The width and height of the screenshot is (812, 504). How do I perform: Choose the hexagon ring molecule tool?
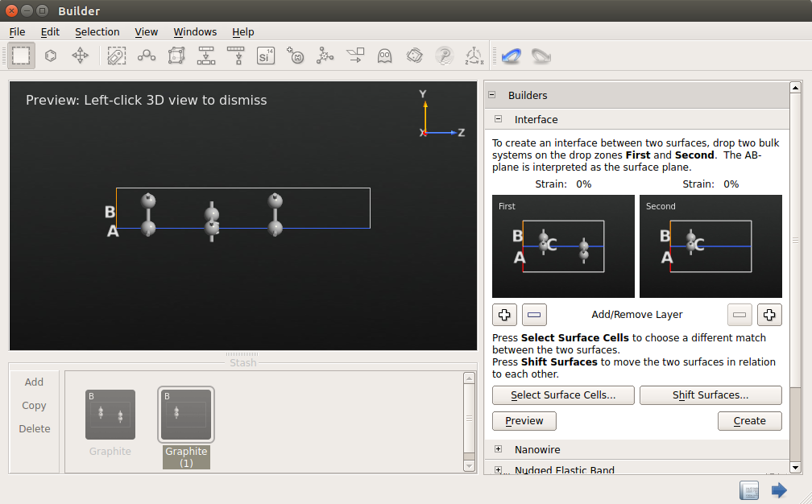click(x=51, y=56)
